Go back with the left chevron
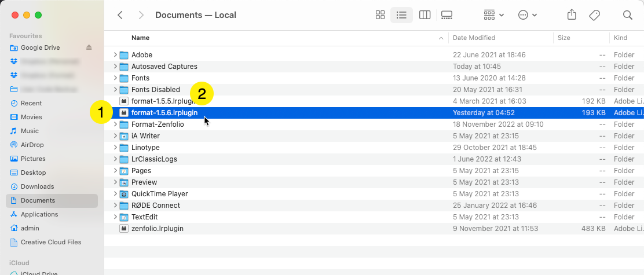 (x=120, y=15)
